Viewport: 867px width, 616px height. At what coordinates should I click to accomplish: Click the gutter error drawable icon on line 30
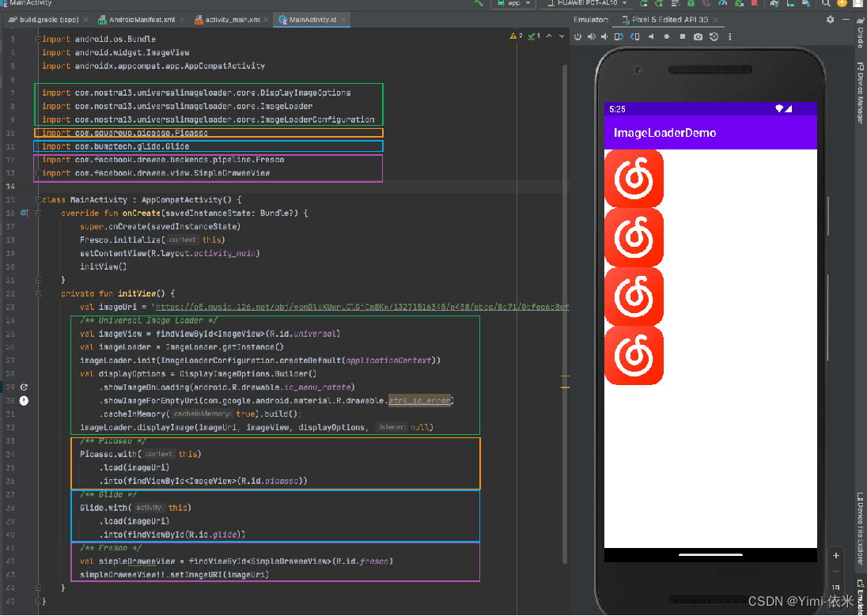click(24, 400)
